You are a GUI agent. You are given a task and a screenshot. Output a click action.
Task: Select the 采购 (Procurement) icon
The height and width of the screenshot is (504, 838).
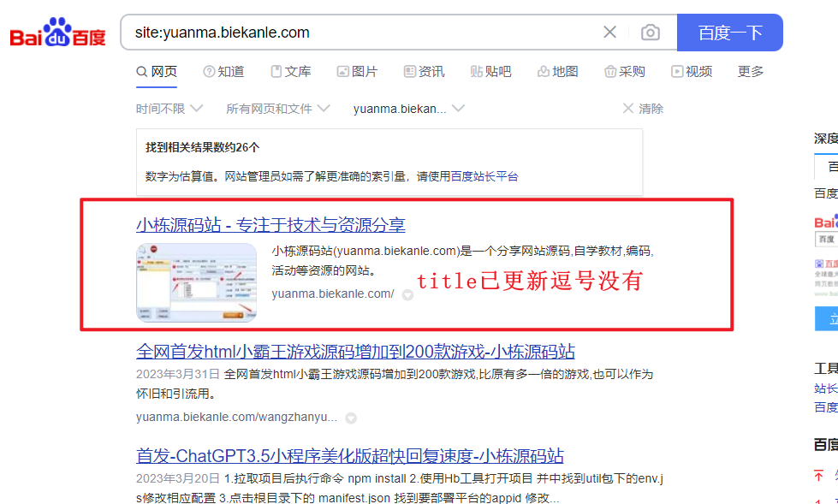(610, 72)
